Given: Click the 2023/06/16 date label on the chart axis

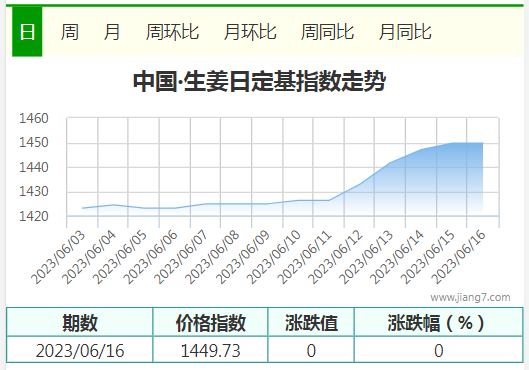Looking at the screenshot, I should click(x=458, y=257).
